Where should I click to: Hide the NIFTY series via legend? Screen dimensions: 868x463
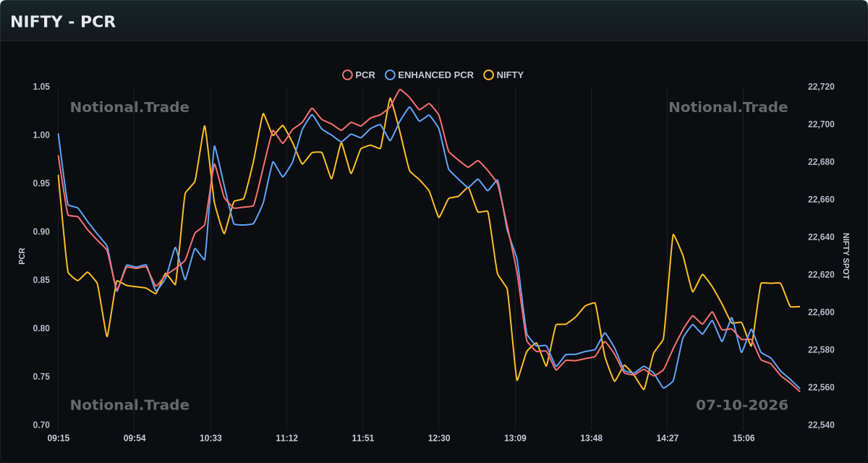click(503, 75)
